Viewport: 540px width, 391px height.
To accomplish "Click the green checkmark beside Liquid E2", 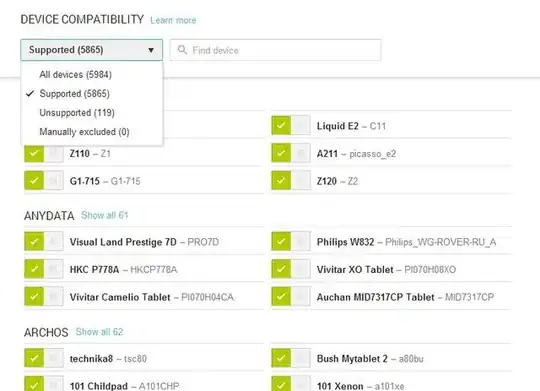I will pos(281,125).
